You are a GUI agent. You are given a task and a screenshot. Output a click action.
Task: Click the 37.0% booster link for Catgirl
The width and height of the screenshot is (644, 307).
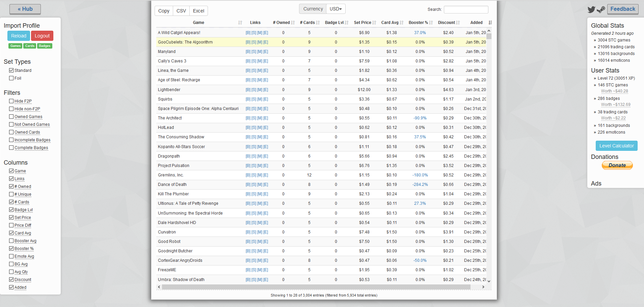(x=420, y=33)
